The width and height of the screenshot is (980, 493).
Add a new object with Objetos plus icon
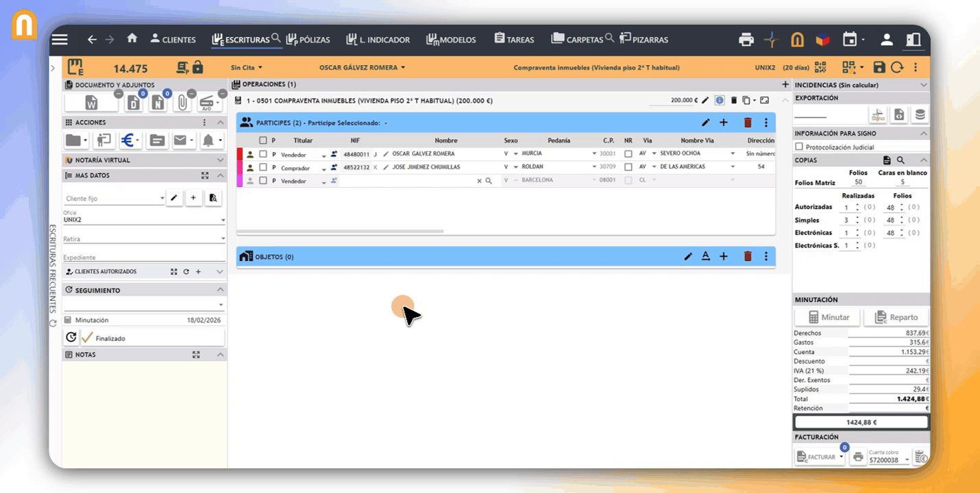[x=724, y=256]
